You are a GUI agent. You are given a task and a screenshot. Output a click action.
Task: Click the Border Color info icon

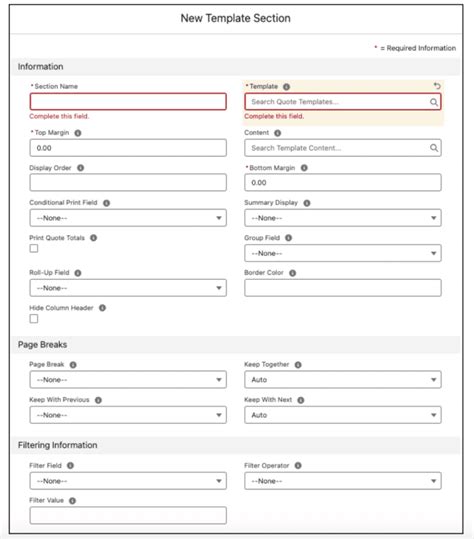[293, 273]
